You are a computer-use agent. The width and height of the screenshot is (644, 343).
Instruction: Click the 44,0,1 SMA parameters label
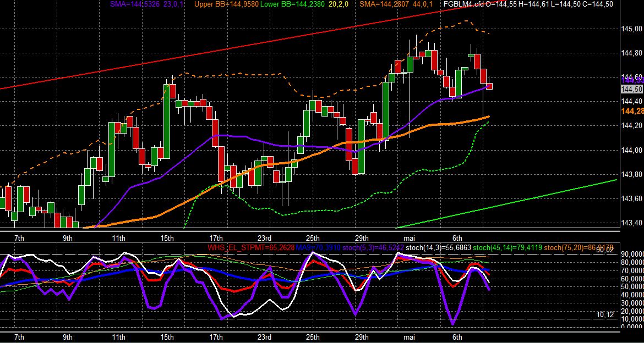click(422, 4)
